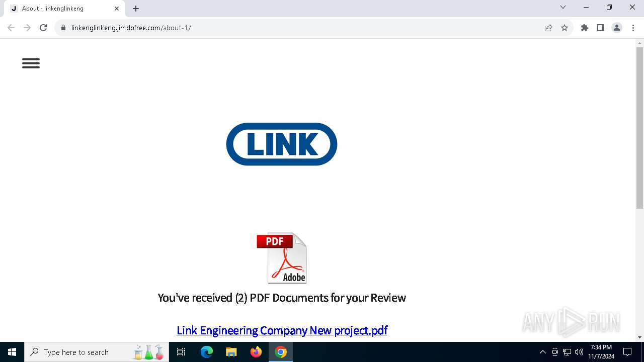
Task: Click the LINK company logo
Action: pyautogui.click(x=282, y=144)
